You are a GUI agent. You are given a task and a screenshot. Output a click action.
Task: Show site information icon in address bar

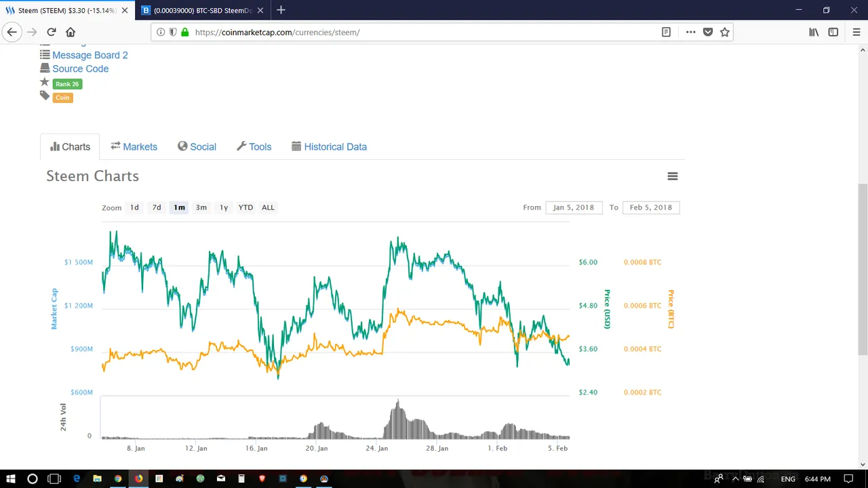tap(161, 32)
